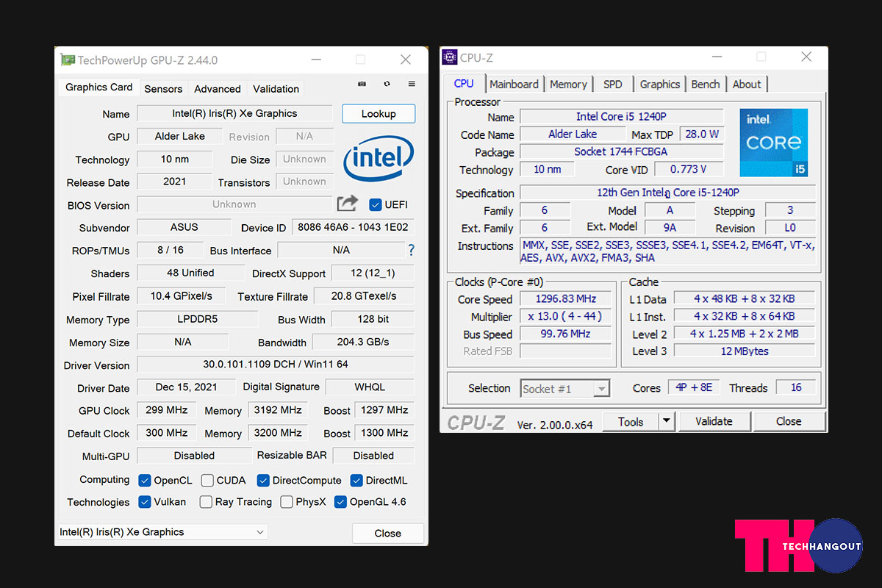This screenshot has height=588, width=882.
Task: Click the Cores 4P + 8E value
Action: coord(695,387)
